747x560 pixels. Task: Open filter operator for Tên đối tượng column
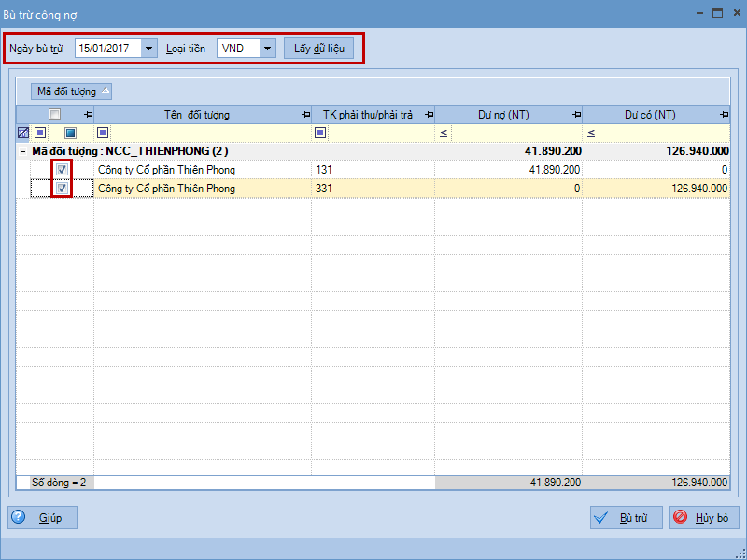(103, 133)
